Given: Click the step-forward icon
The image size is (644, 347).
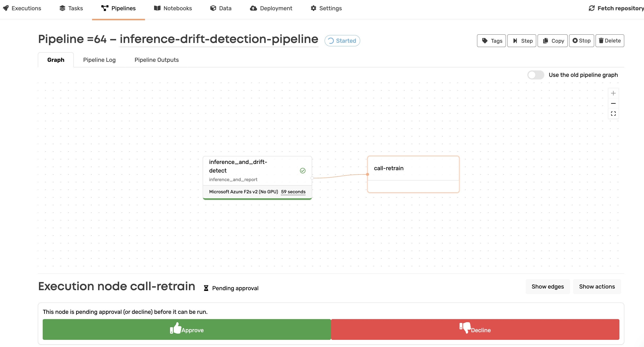Looking at the screenshot, I should [x=515, y=41].
